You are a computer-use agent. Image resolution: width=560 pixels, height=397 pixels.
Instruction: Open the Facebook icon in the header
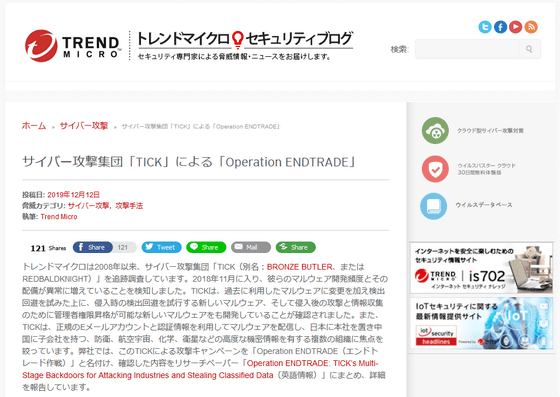click(500, 27)
